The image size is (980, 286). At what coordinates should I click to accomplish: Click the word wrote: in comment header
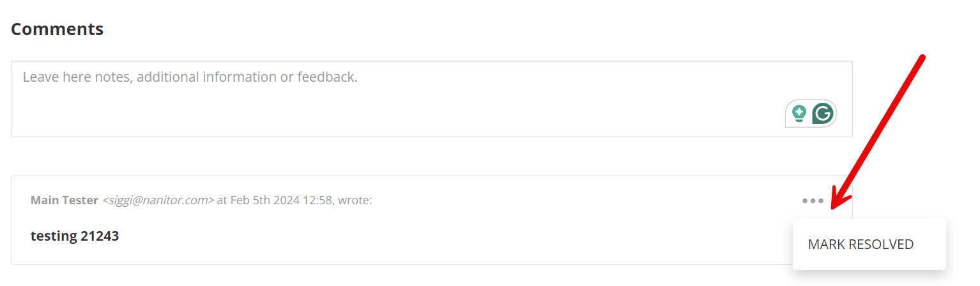click(355, 200)
